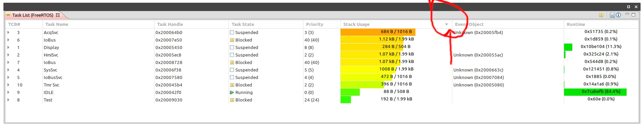Image resolution: width=644 pixels, height=127 pixels.
Task: Click the Suspended state icon for SysSvc
Action: (232, 70)
